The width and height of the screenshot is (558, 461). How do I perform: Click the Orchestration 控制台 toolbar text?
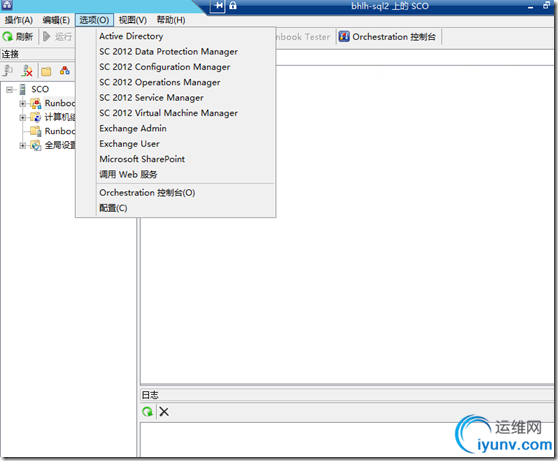(394, 37)
